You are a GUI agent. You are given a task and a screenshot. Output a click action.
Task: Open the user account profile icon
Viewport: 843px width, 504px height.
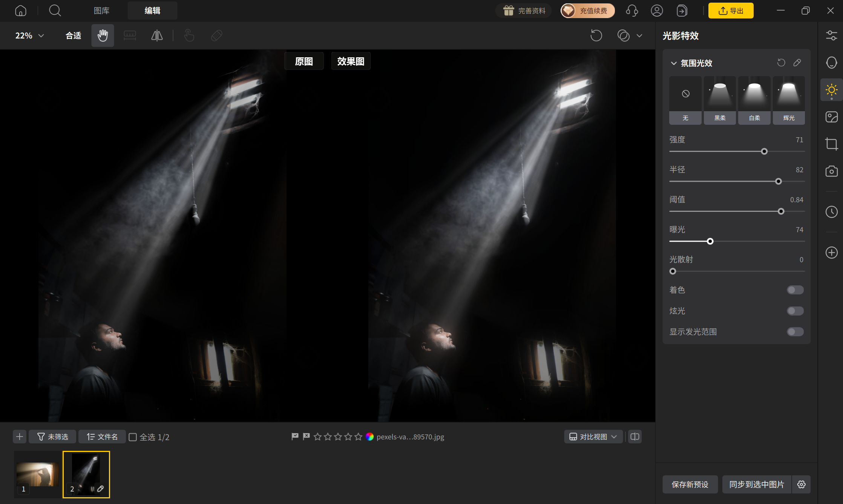click(x=657, y=11)
